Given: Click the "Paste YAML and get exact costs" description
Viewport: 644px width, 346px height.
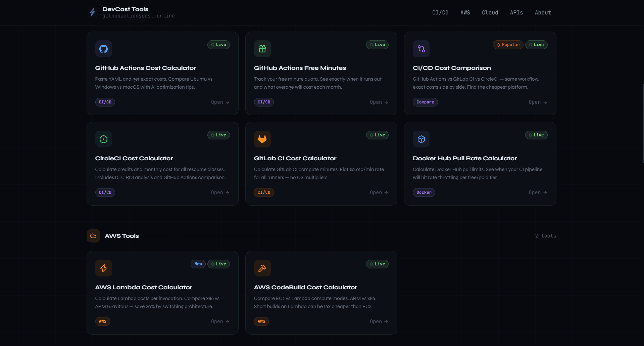Looking at the screenshot, I should pos(154,83).
